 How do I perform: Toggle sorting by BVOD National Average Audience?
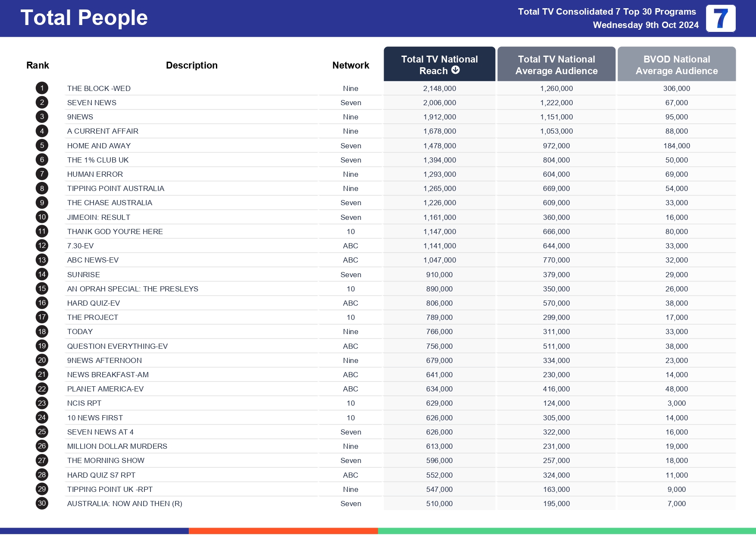coord(676,65)
